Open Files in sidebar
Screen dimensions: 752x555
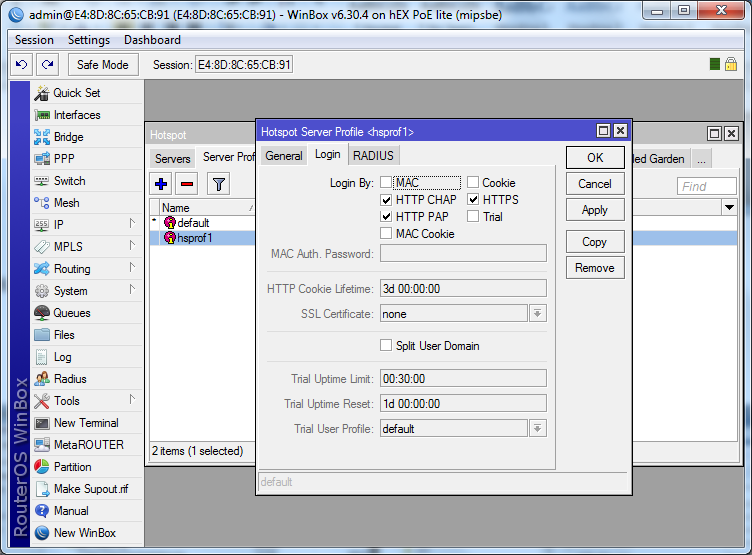(x=87, y=335)
